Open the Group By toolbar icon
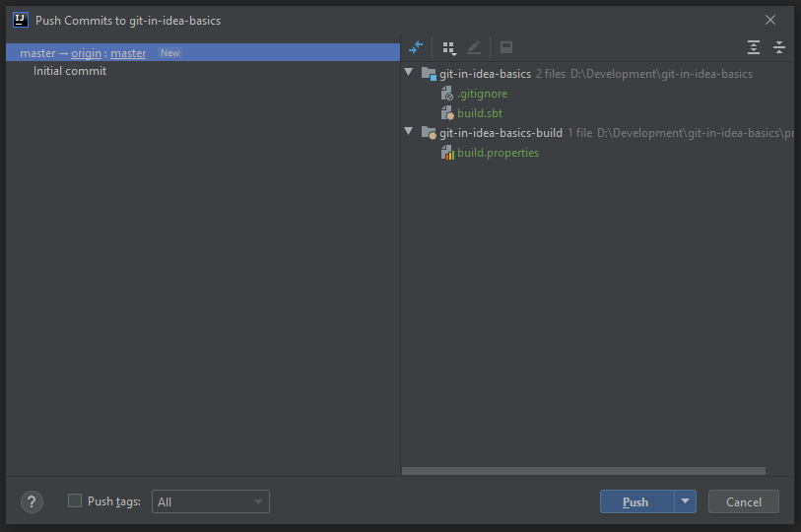This screenshot has width=801, height=532. tap(449, 48)
